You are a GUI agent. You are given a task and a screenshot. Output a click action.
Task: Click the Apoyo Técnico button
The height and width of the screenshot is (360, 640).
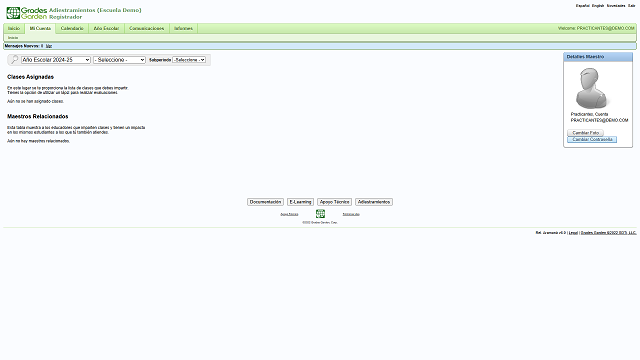click(334, 202)
